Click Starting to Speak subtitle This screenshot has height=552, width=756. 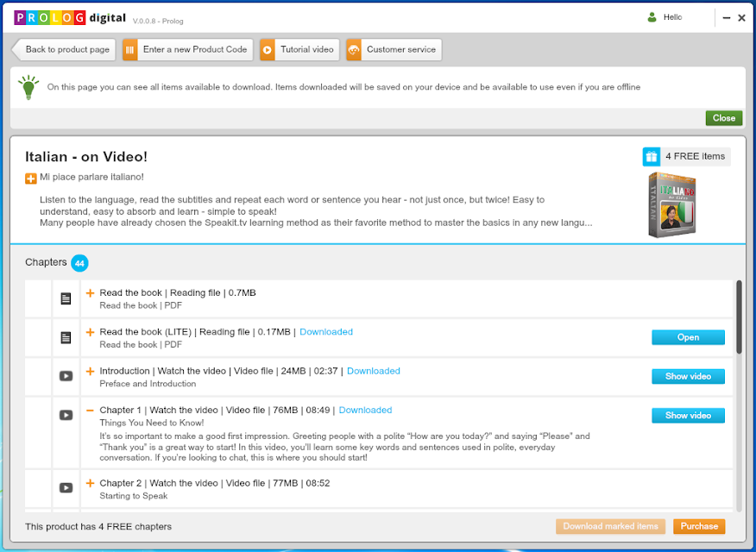click(134, 496)
